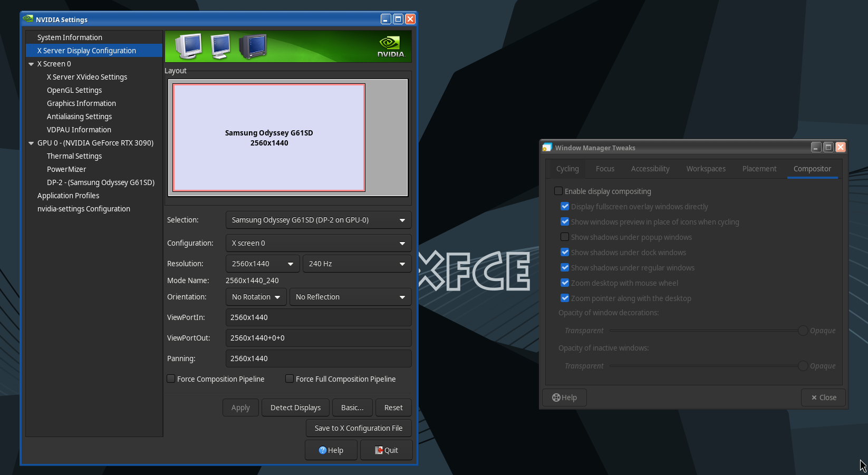This screenshot has width=868, height=475.
Task: Click the Help icon in NVIDIA Settings
Action: point(323,450)
